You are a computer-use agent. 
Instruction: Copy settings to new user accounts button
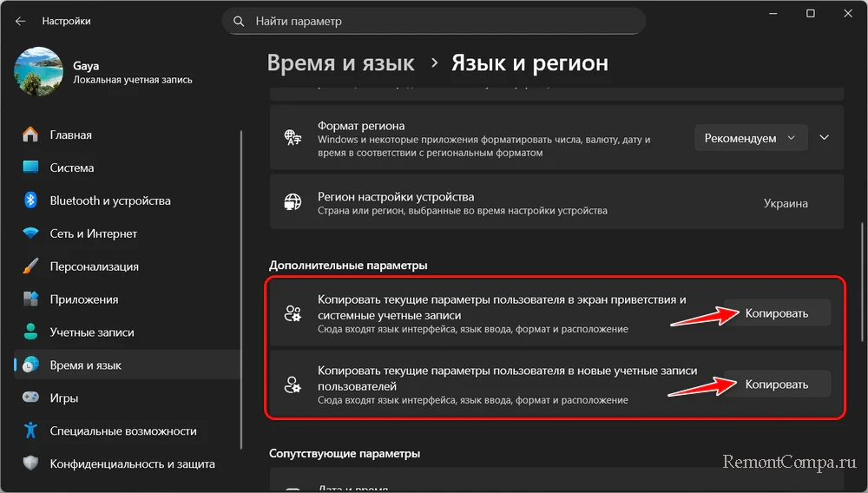[x=776, y=385]
